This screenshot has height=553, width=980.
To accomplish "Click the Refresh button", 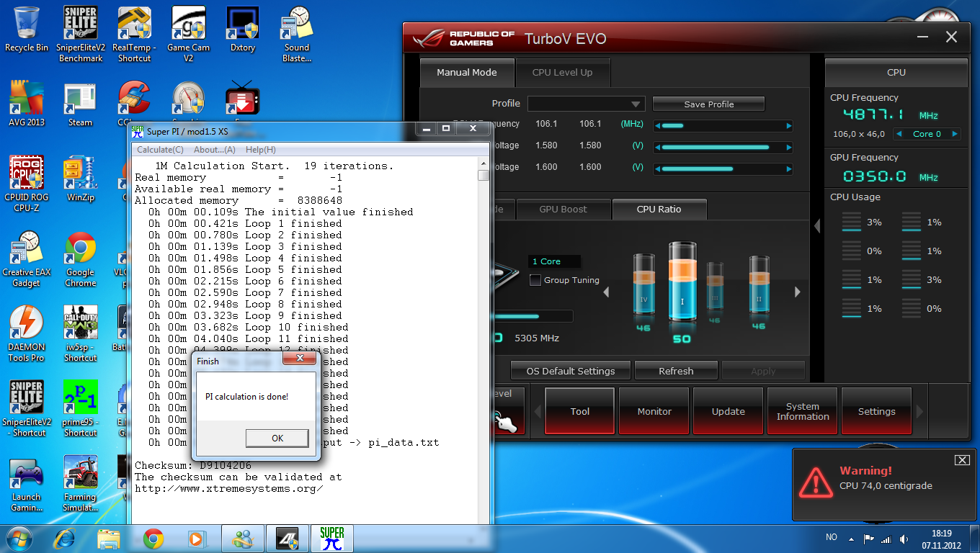I will coord(676,371).
